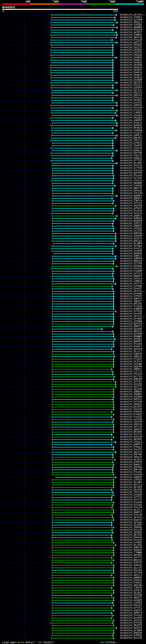The image size is (146, 644).
Task: Click hit label UniRef100_Q5ENT1
Action: point(131,216)
